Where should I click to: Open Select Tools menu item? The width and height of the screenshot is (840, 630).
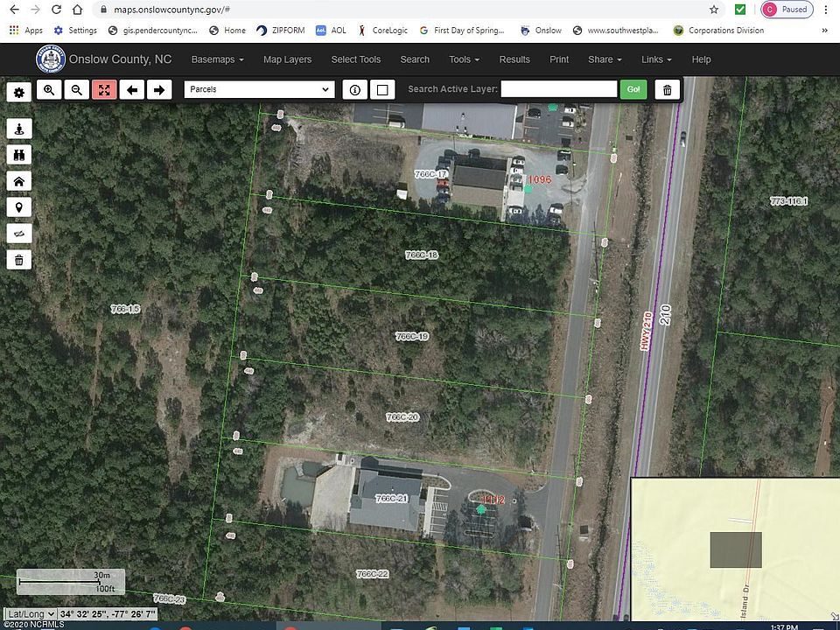click(356, 59)
